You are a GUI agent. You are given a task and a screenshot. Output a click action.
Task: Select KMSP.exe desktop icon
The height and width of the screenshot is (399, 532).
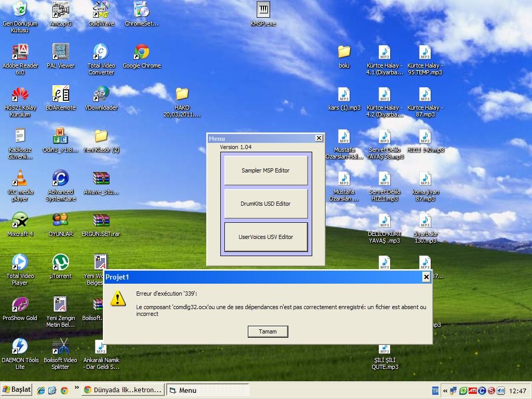point(263,10)
